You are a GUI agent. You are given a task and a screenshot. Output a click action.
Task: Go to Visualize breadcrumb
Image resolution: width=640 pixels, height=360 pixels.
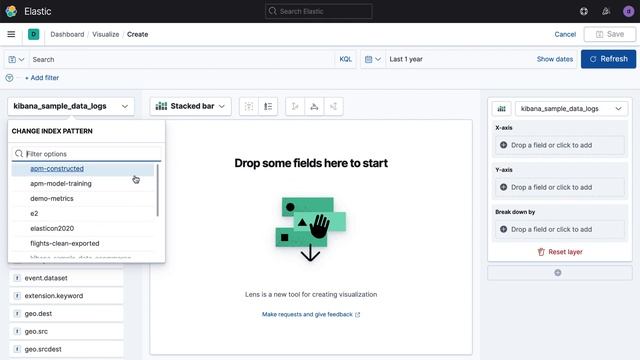(105, 34)
